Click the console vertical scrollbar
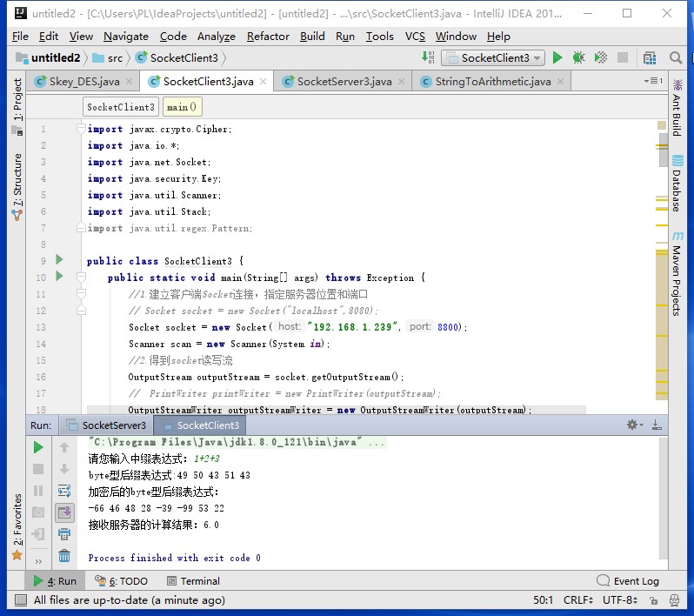This screenshot has width=694, height=616. coord(663,499)
